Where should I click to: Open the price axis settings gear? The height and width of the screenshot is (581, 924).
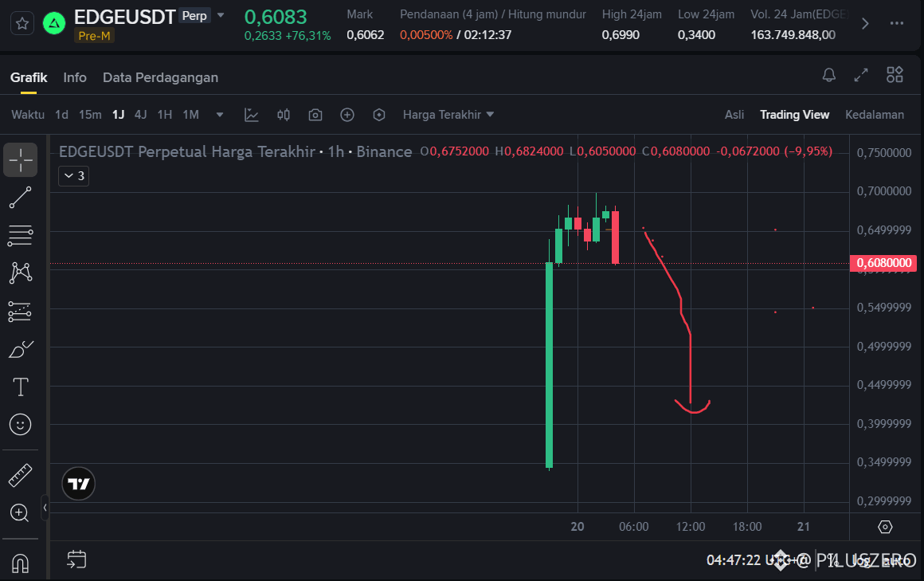coord(885,527)
